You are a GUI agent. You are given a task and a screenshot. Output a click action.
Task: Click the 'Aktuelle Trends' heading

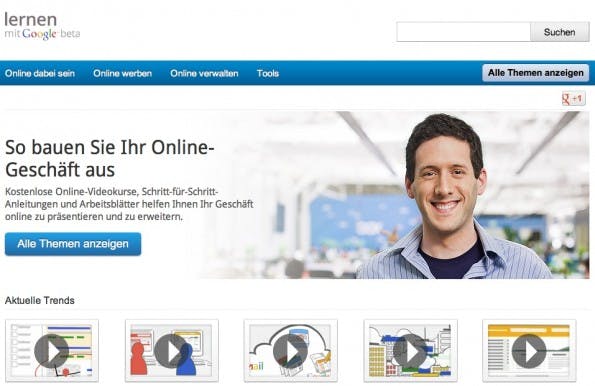(39, 300)
